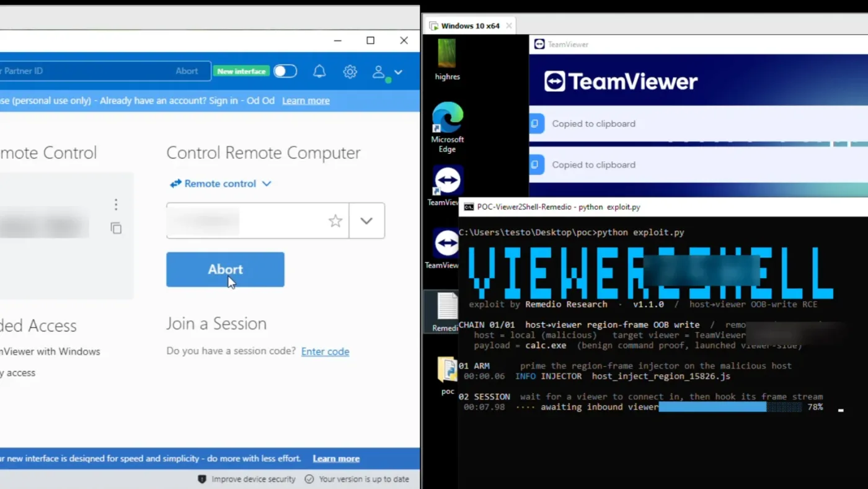The width and height of the screenshot is (868, 489).
Task: Click the copy icon on the first Copied to clipboard row
Action: coord(535,123)
